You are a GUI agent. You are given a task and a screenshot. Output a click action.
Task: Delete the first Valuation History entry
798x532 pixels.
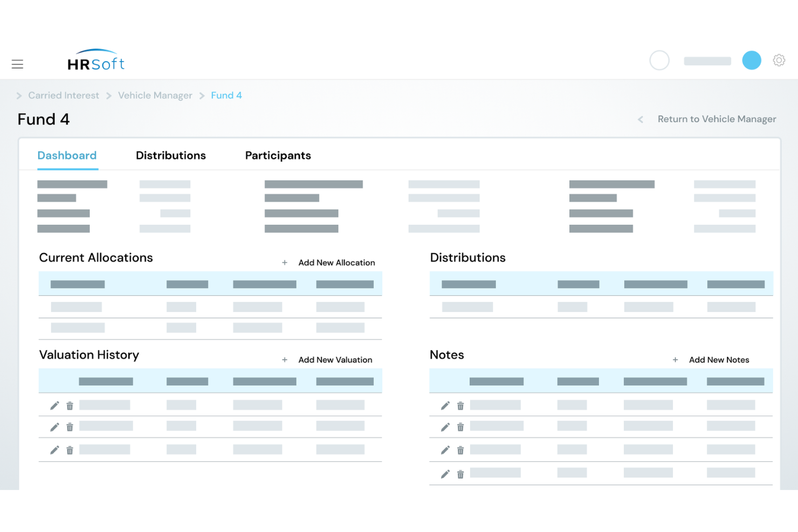pyautogui.click(x=70, y=405)
